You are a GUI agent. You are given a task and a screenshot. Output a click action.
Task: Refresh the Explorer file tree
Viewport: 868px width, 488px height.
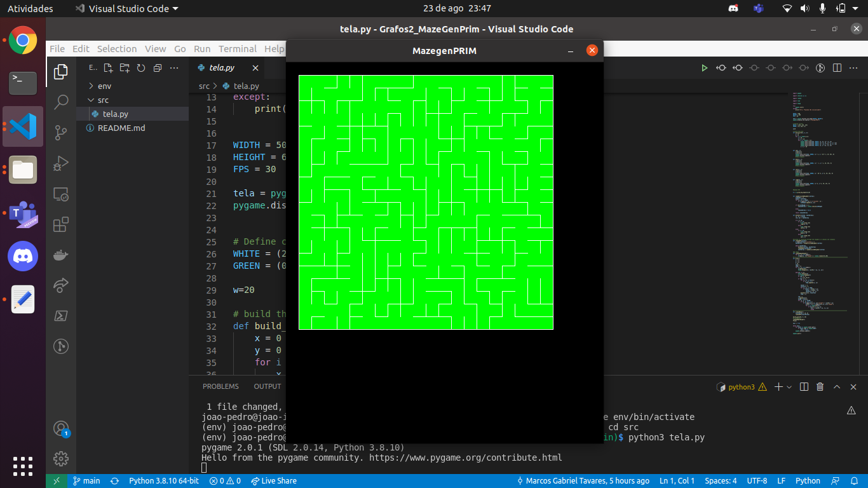click(141, 68)
